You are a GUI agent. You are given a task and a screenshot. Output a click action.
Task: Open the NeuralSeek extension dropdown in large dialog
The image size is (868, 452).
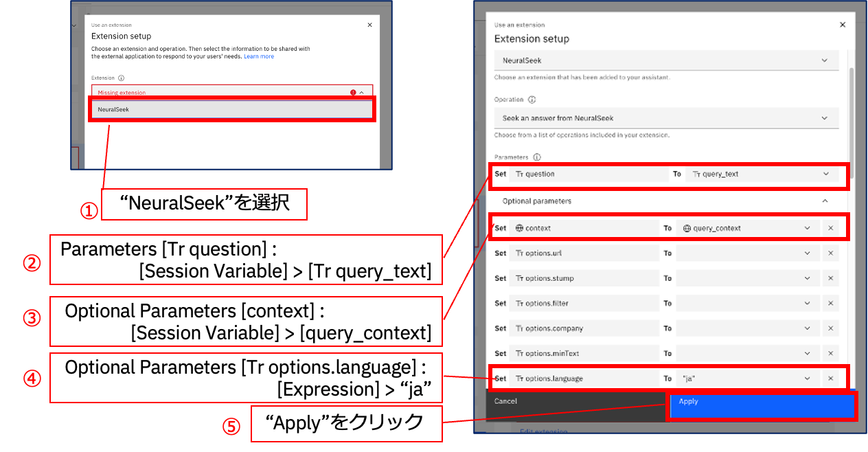(x=666, y=60)
